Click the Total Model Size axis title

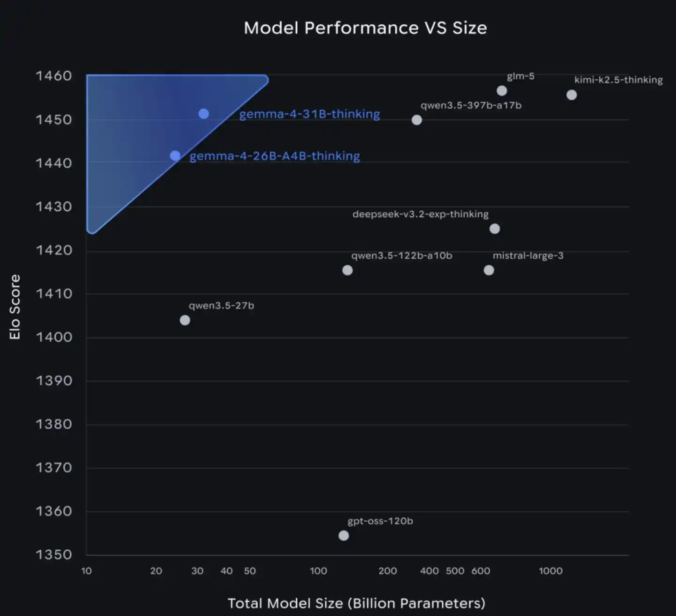(356, 603)
